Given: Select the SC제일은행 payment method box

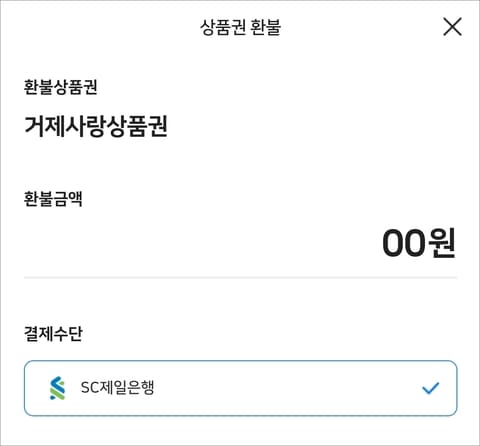Looking at the screenshot, I should pyautogui.click(x=240, y=388).
